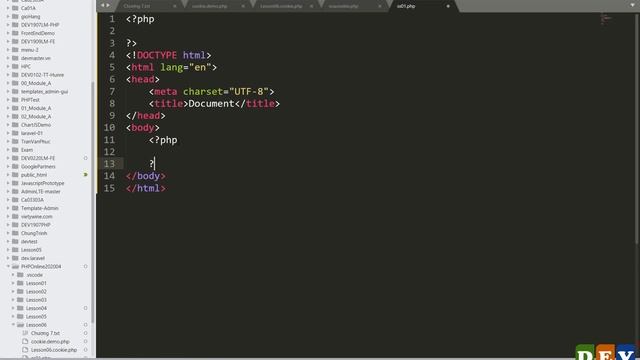Click the laravel-01 folder icon
This screenshot has width=640, height=360.
15,133
